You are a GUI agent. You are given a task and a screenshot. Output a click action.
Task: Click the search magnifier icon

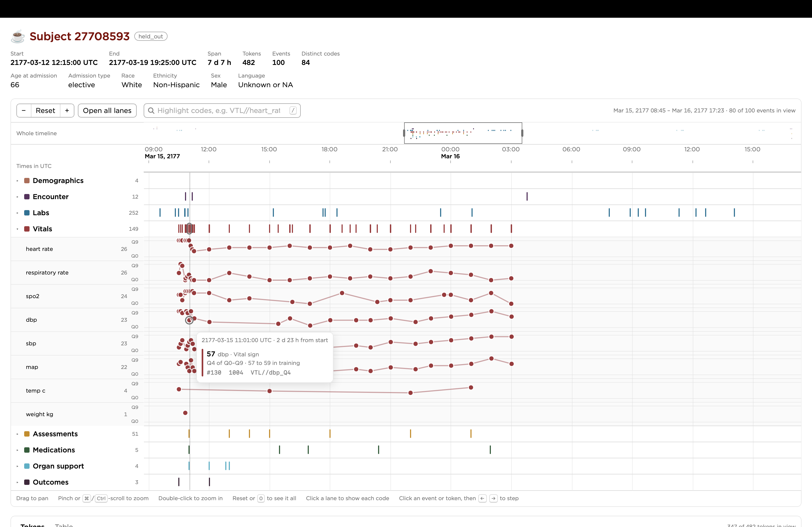[x=151, y=111]
